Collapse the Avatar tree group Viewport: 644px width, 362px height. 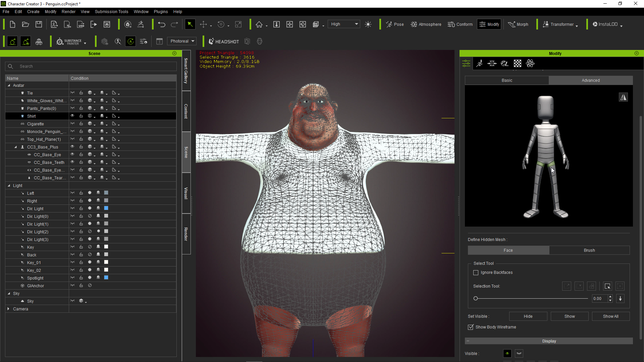pyautogui.click(x=9, y=85)
